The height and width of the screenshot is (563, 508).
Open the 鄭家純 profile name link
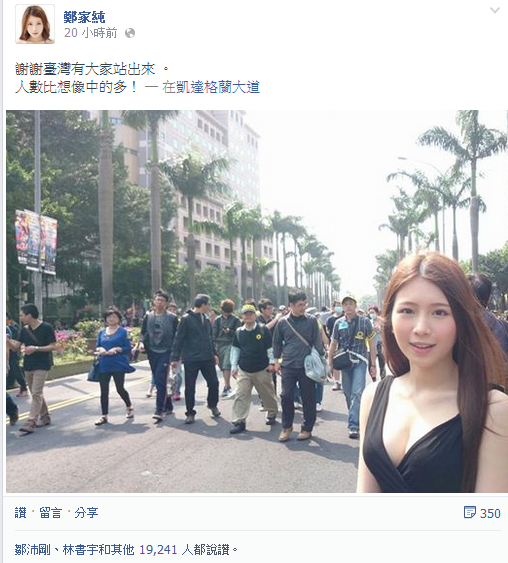pos(84,17)
